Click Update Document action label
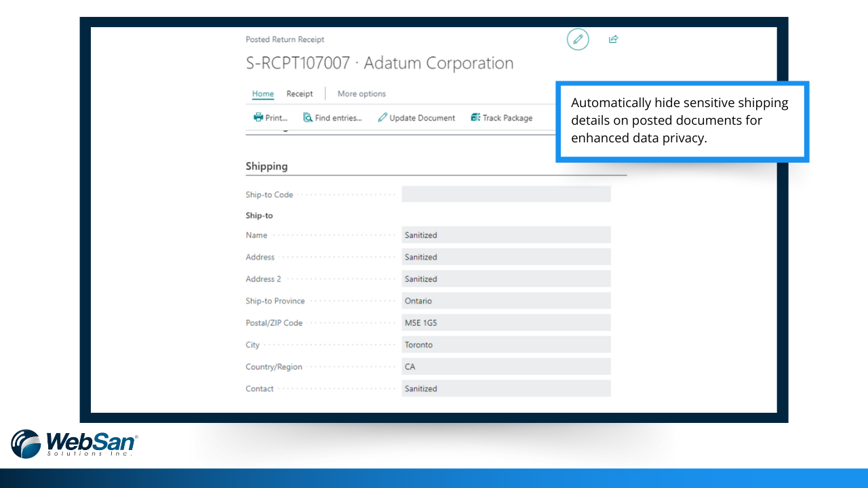This screenshot has height=488, width=868. coord(422,118)
